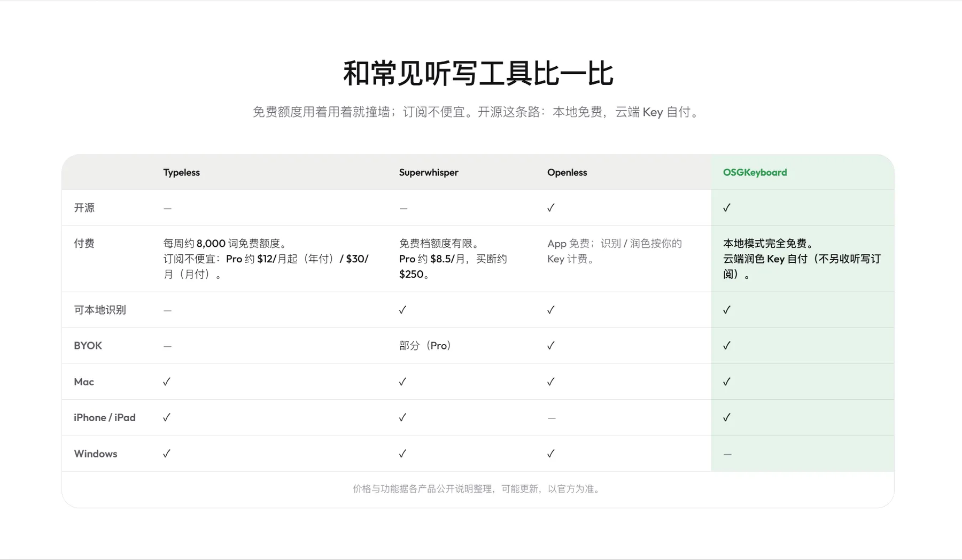962x560 pixels.
Task: Click Openless dash in iPhone / iPad row
Action: pyautogui.click(x=552, y=418)
